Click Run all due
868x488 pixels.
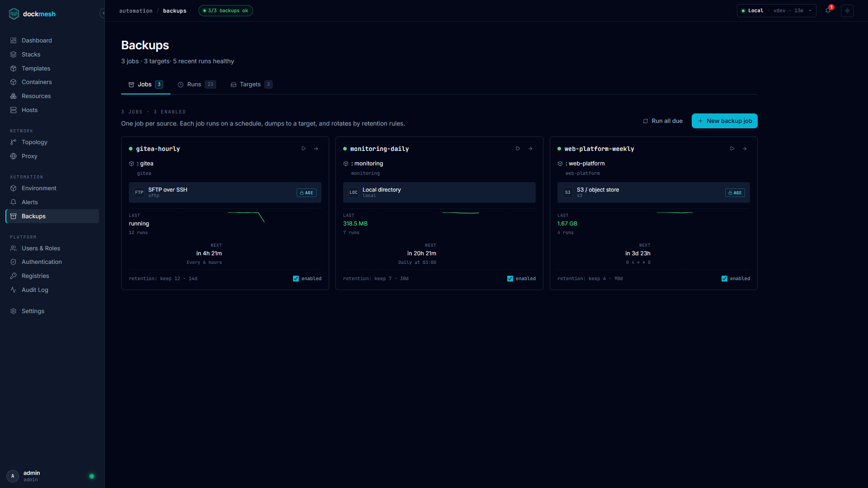663,121
